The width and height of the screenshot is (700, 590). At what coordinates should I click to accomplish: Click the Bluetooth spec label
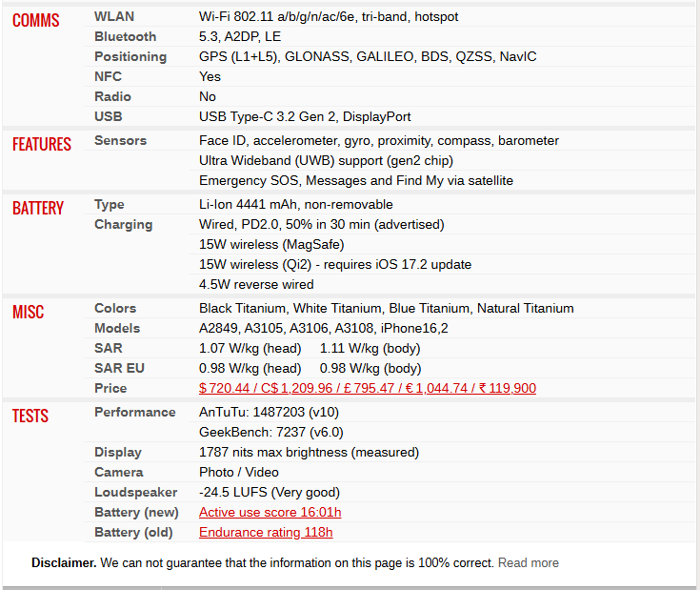(125, 36)
